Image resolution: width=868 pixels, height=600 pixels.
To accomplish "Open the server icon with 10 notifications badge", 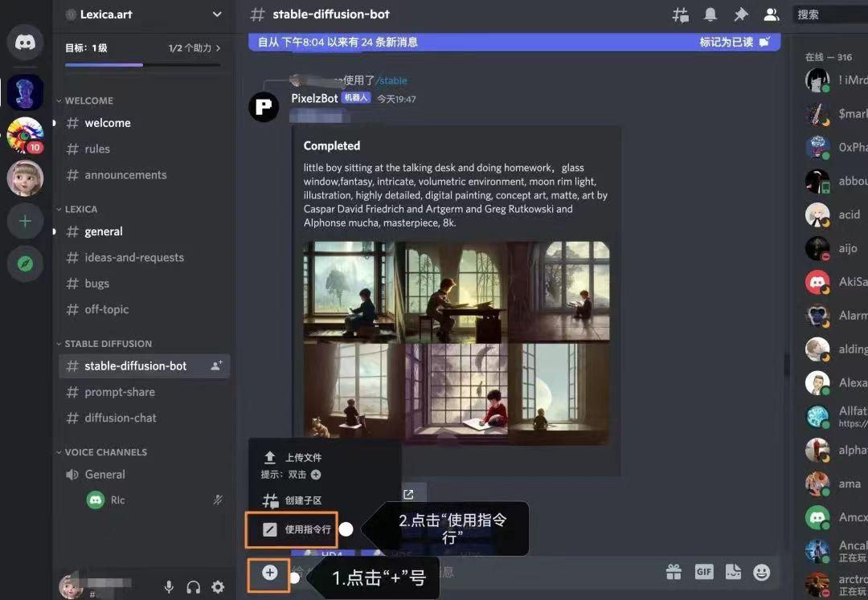I will point(25,135).
